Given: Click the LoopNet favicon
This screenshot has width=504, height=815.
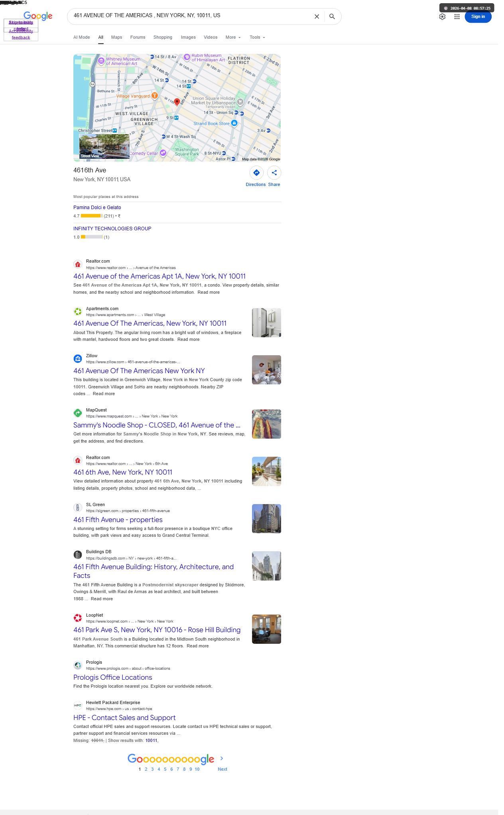Looking at the screenshot, I should 78,618.
